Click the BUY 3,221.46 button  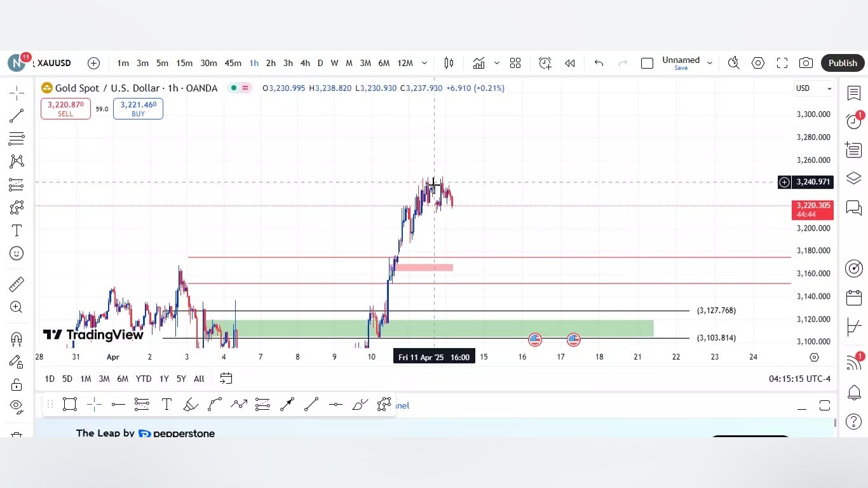138,109
